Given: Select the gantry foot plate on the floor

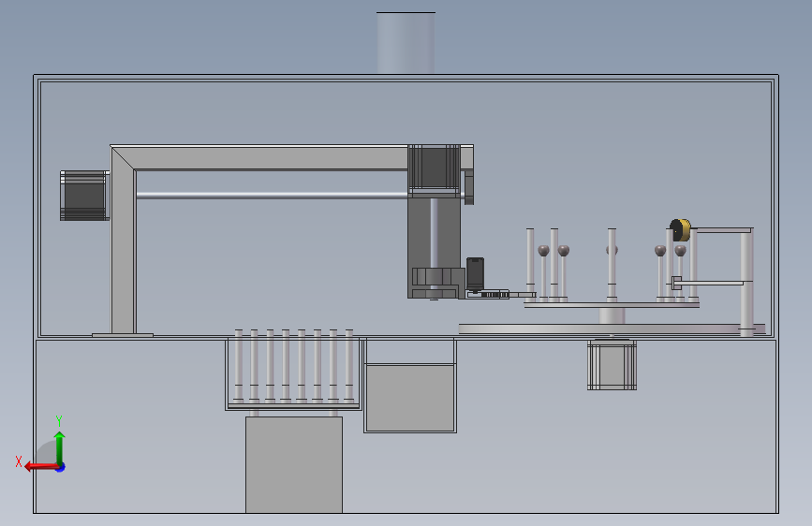Looking at the screenshot, I should click(123, 335).
